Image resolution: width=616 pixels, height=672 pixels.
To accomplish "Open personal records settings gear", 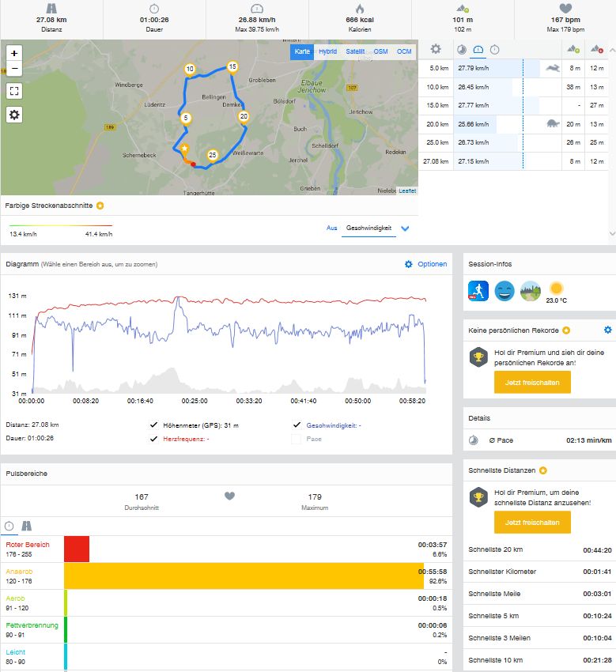I will [x=607, y=330].
